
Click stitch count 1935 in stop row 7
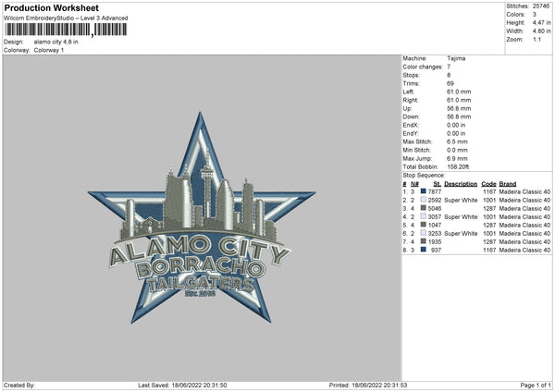pos(435,241)
